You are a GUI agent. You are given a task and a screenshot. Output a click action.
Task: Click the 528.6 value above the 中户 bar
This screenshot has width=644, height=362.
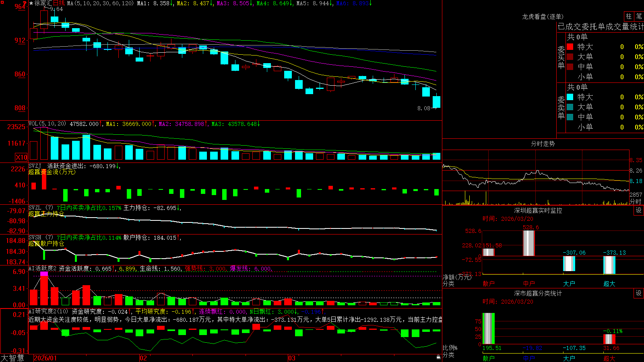(x=530, y=227)
